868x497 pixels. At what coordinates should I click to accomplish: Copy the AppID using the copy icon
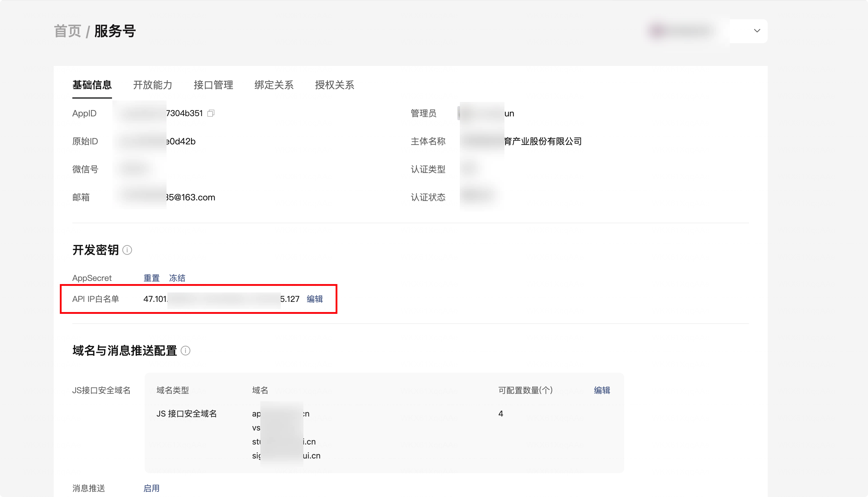(x=211, y=113)
